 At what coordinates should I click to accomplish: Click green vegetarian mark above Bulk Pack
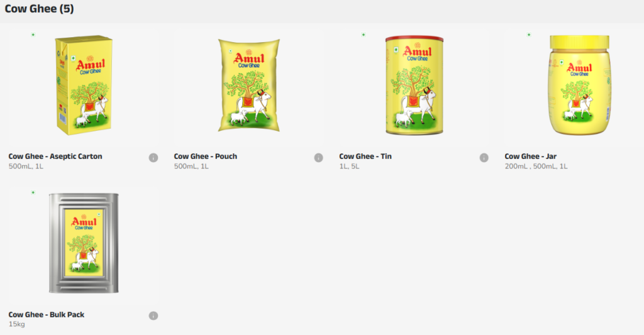(33, 192)
